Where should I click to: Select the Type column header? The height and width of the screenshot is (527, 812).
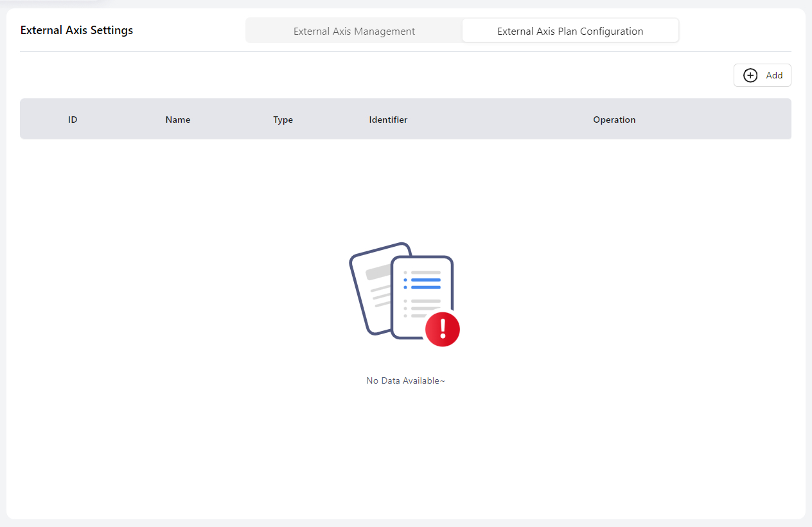click(283, 120)
